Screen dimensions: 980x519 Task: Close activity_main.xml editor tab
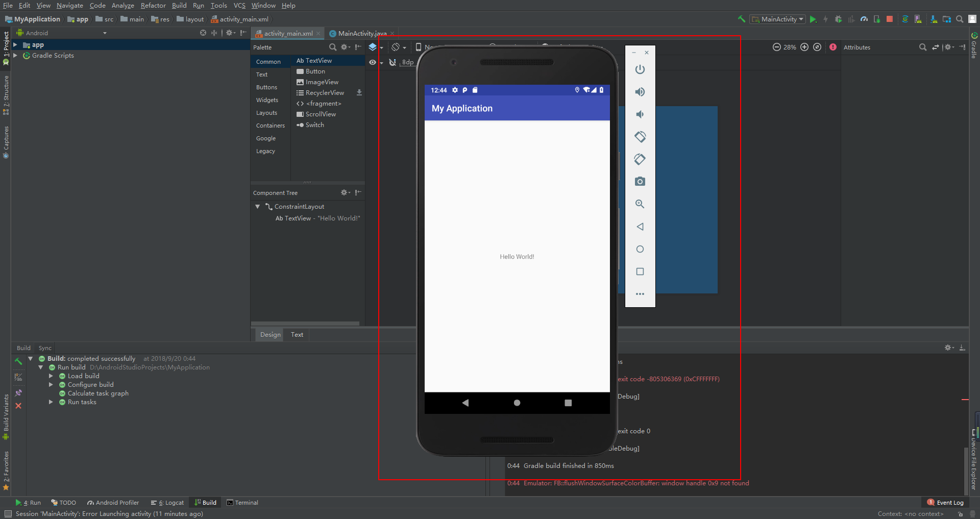click(x=318, y=33)
